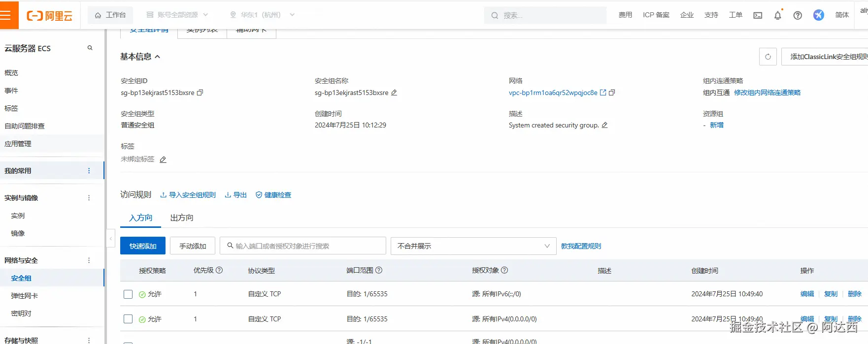
Task: Focus the port or authorization search field
Action: [303, 246]
